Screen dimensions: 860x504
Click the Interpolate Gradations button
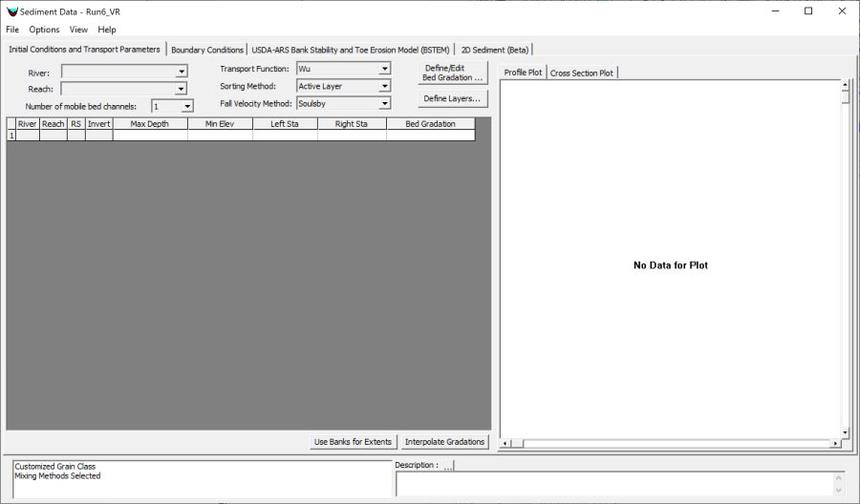445,441
